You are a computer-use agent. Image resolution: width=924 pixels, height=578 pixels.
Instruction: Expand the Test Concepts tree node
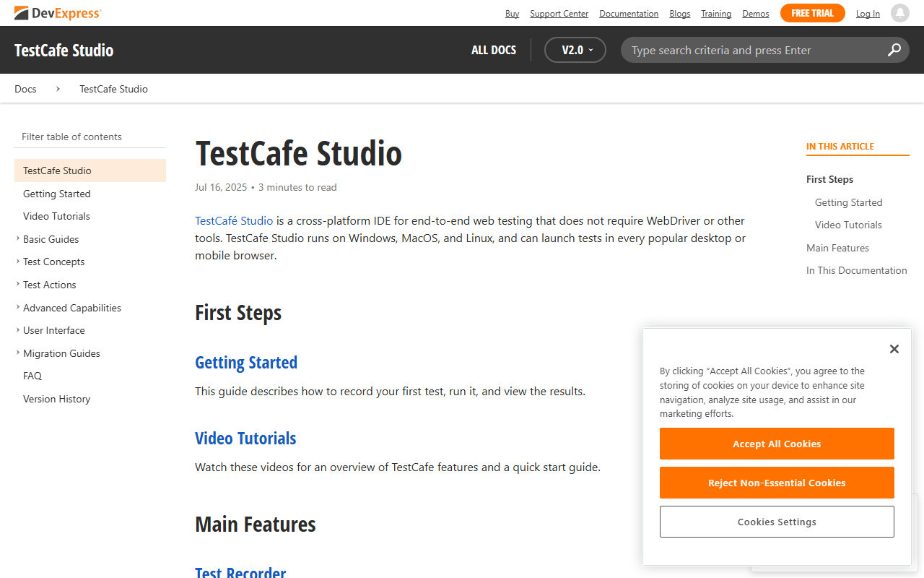[x=18, y=262]
